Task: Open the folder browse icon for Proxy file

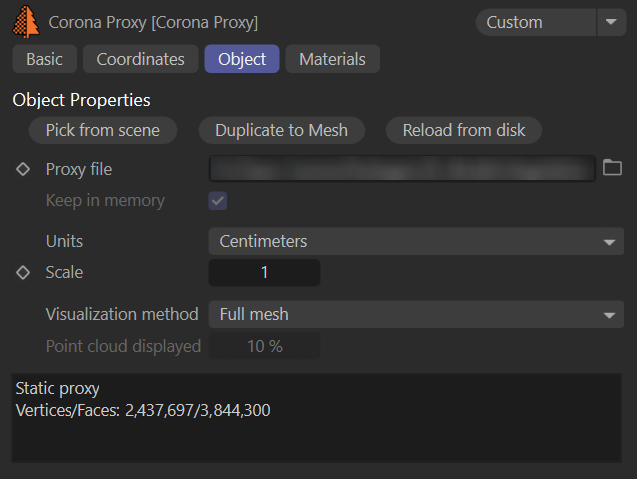Action: (x=612, y=167)
